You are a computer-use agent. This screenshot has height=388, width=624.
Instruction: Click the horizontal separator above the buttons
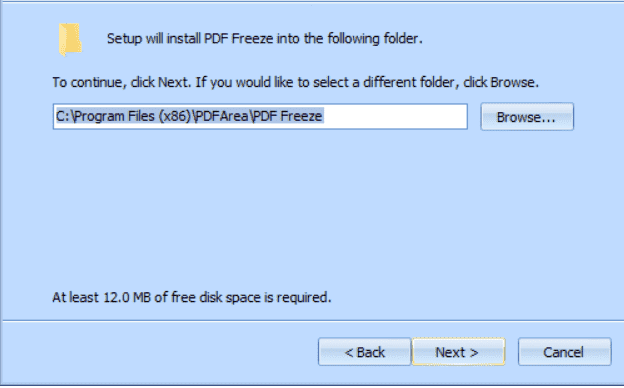[312, 320]
